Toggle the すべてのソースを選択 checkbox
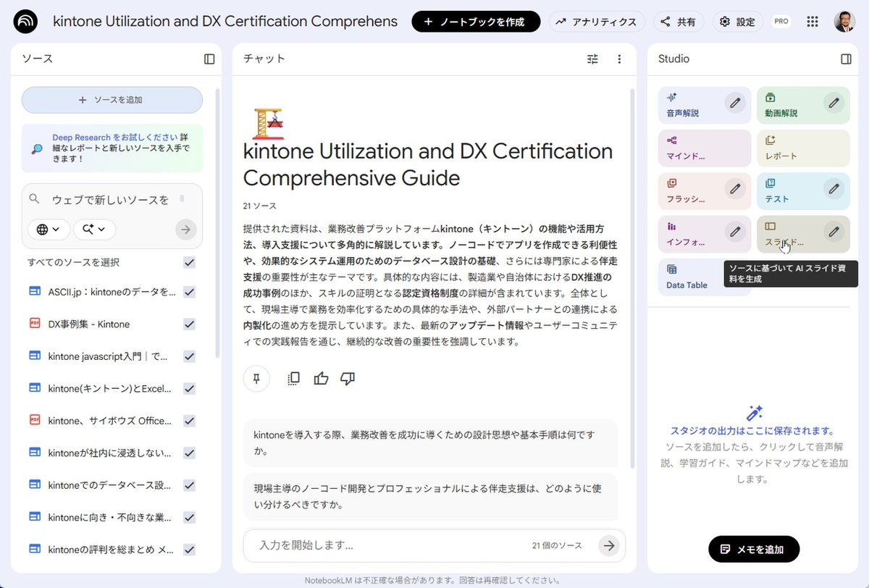Screen dimensions: 869x588 pyautogui.click(x=189, y=262)
